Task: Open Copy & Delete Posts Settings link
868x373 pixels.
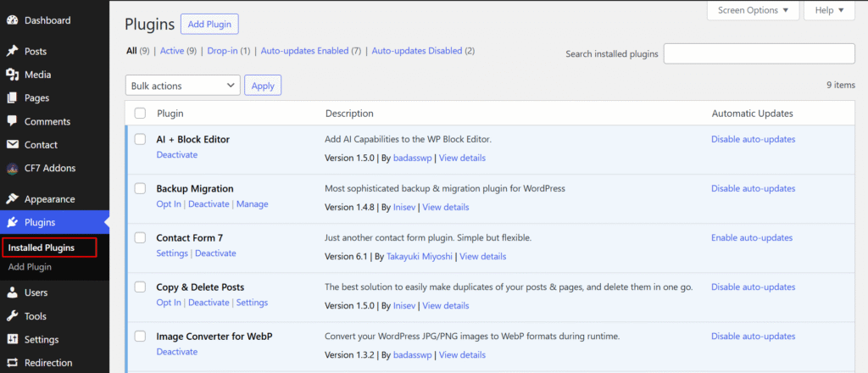Action: [253, 303]
